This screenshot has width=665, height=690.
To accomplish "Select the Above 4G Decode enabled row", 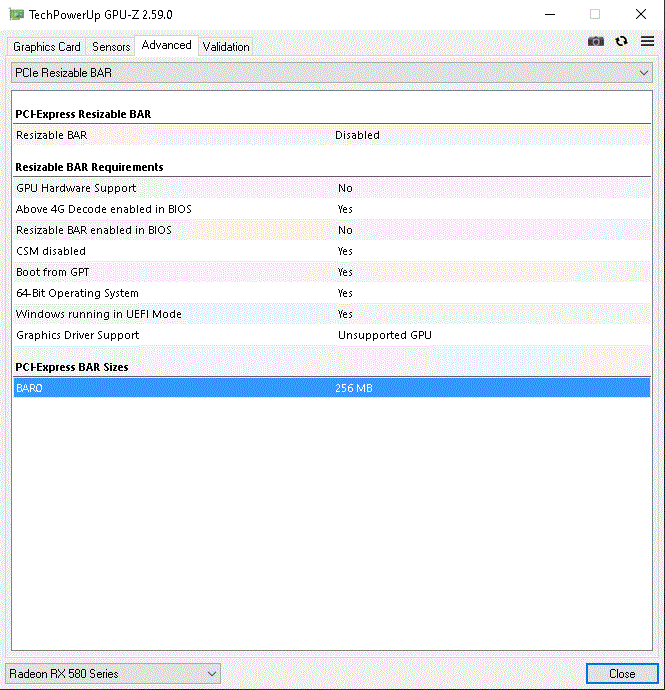I will [x=331, y=209].
